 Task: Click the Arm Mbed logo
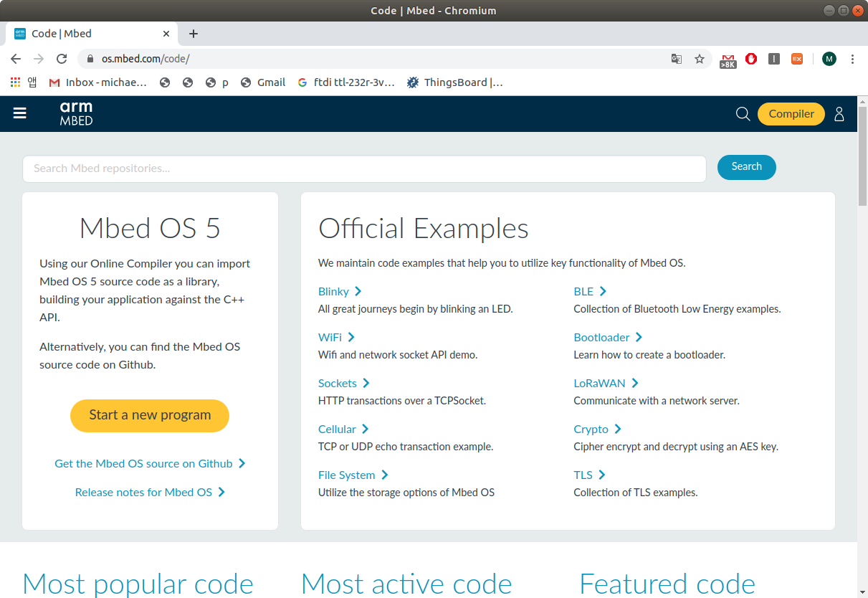76,113
